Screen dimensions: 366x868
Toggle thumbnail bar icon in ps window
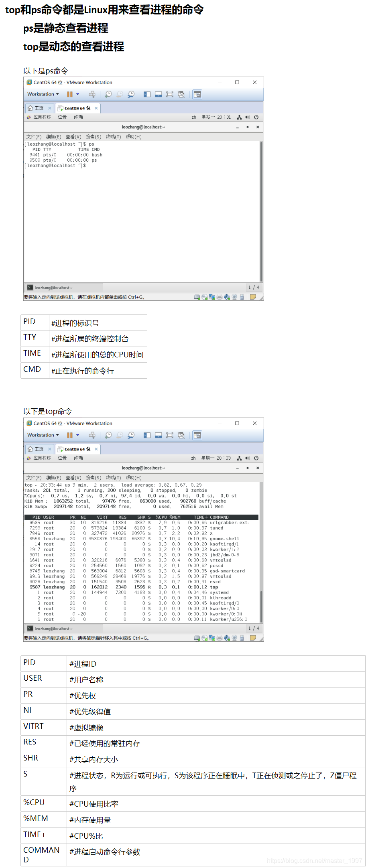(x=158, y=94)
